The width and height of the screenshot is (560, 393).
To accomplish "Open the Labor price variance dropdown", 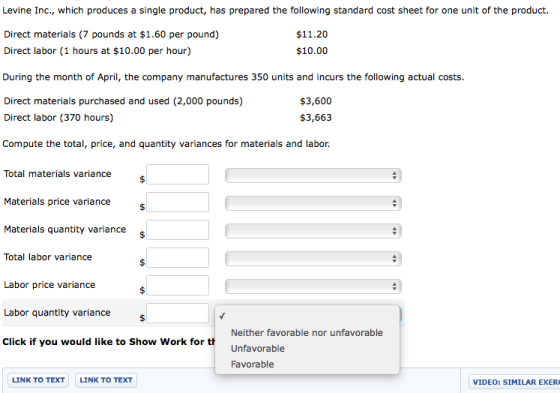I will click(313, 286).
